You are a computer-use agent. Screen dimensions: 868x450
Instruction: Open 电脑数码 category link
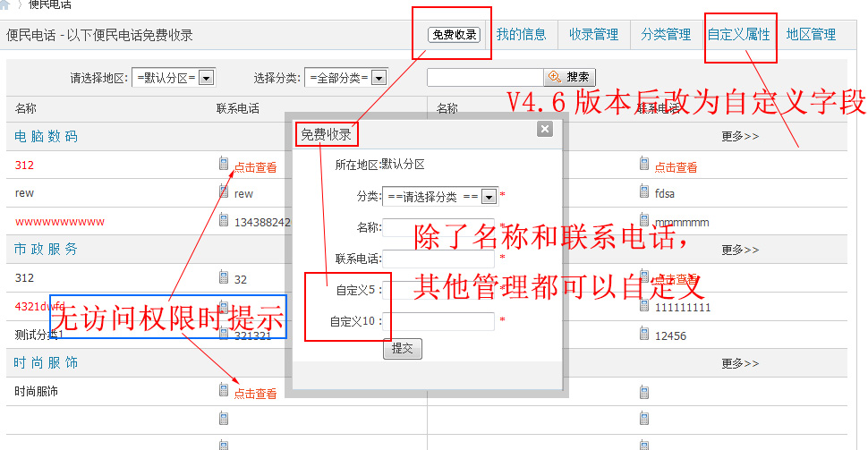pos(46,136)
